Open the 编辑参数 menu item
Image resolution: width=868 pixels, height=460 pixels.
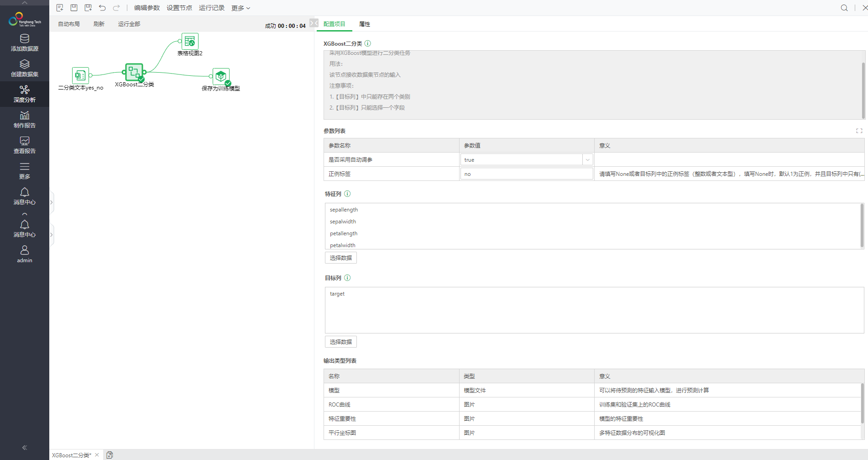click(147, 8)
